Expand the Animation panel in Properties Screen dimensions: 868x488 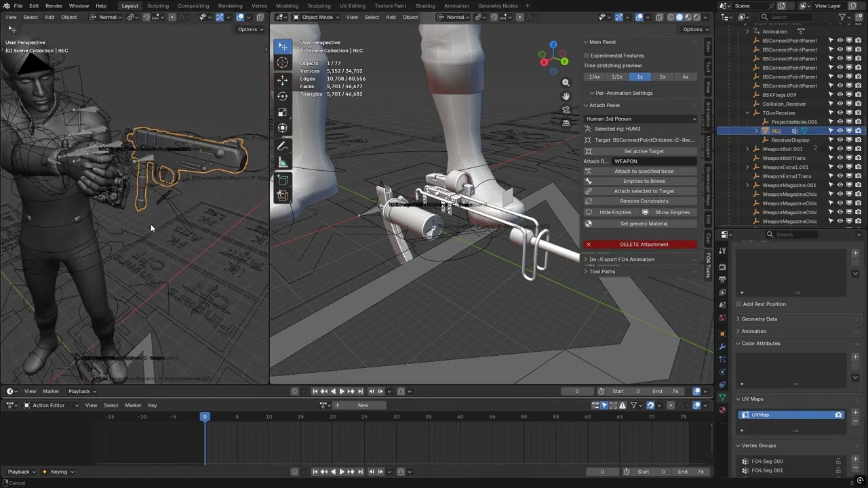pyautogui.click(x=753, y=331)
